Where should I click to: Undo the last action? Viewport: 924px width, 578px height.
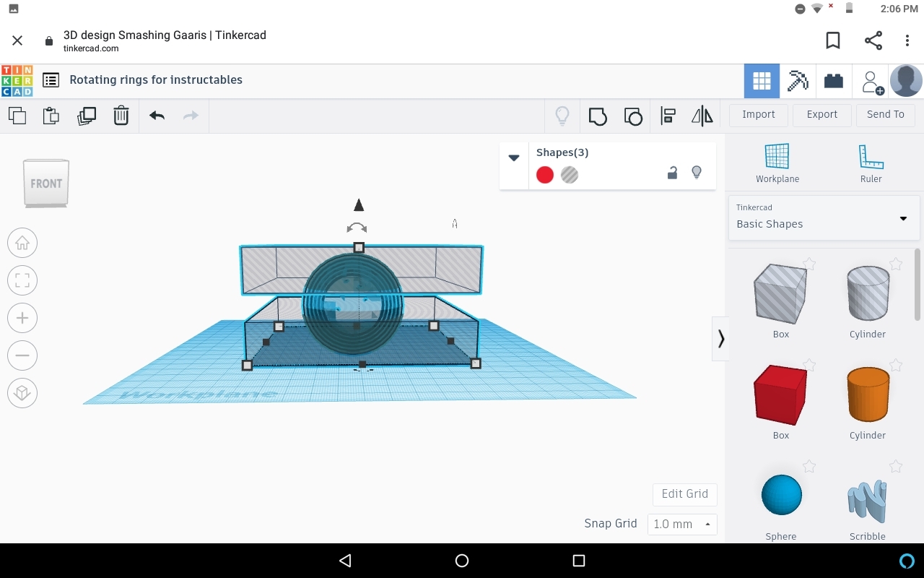(x=157, y=116)
